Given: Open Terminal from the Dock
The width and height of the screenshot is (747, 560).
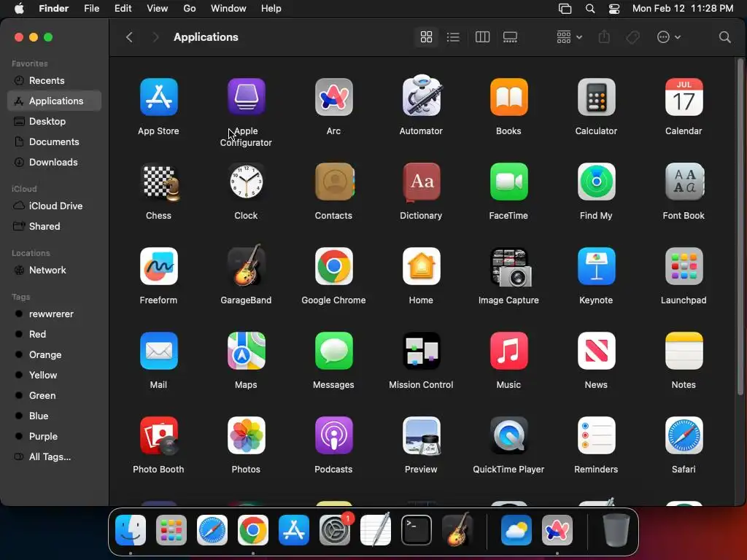Looking at the screenshot, I should click(x=417, y=530).
